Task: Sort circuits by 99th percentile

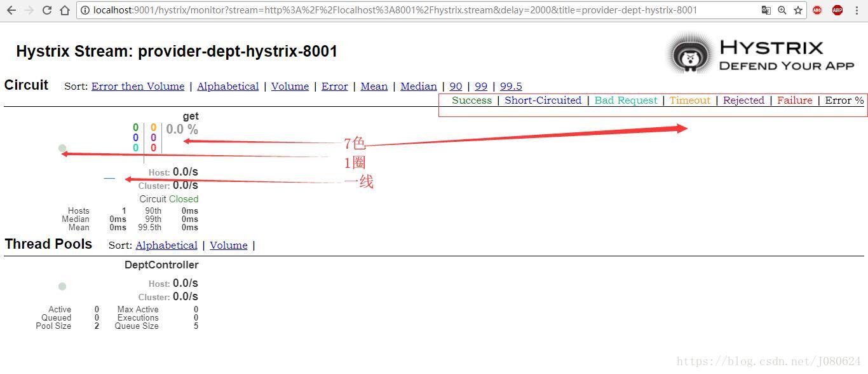Action: point(481,87)
